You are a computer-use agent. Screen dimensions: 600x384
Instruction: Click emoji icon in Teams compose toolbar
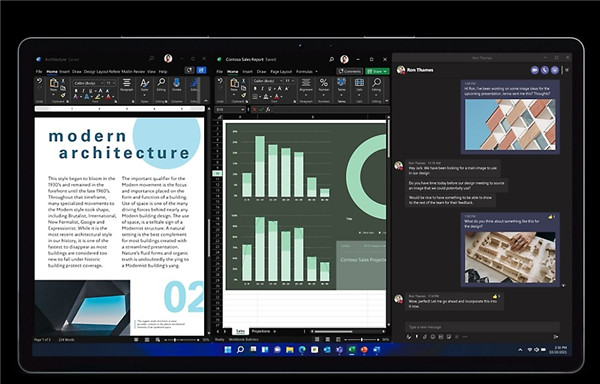point(433,337)
